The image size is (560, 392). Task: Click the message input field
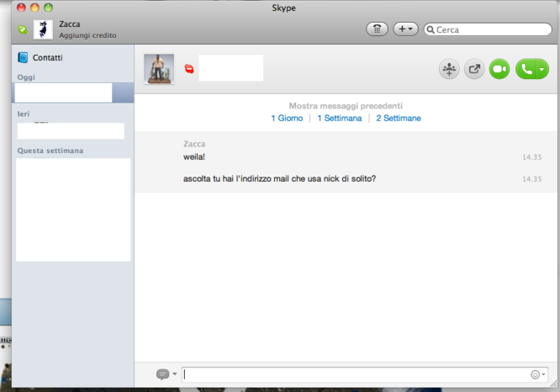364,374
